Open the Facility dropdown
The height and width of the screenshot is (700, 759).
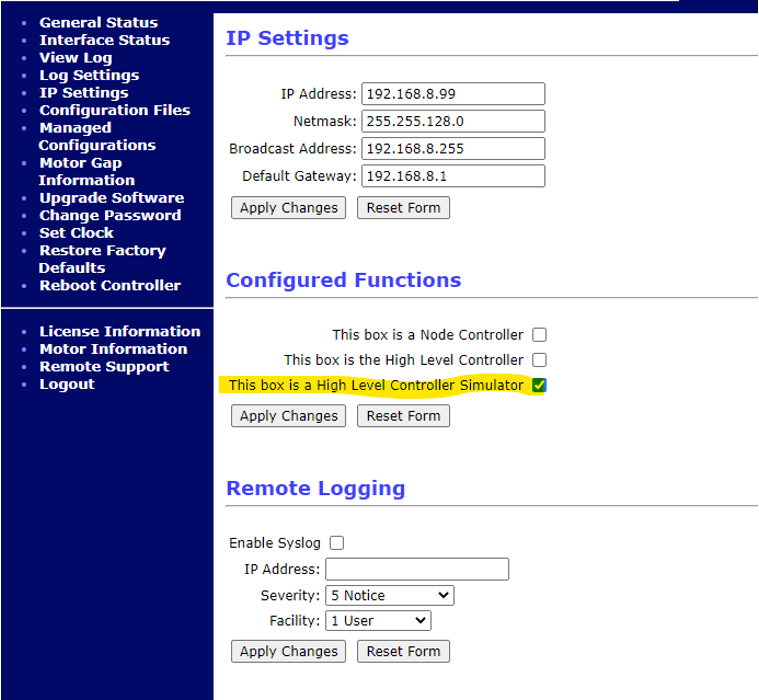click(x=378, y=621)
